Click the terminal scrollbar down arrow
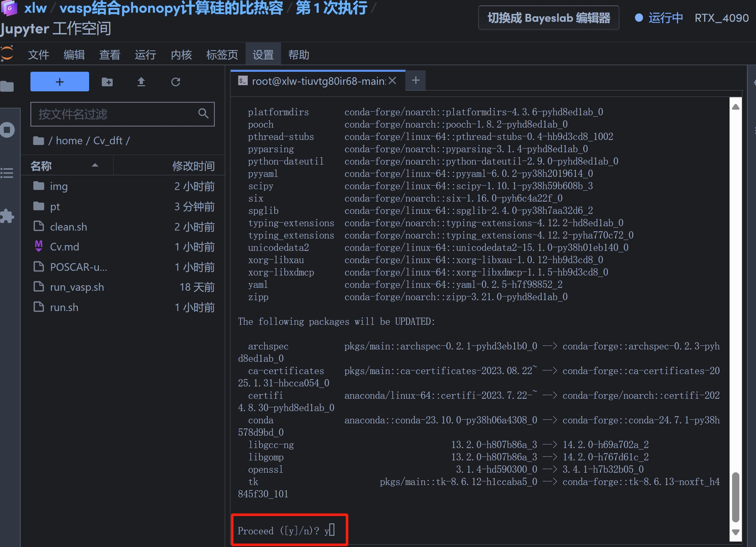The width and height of the screenshot is (756, 547). pyautogui.click(x=736, y=532)
